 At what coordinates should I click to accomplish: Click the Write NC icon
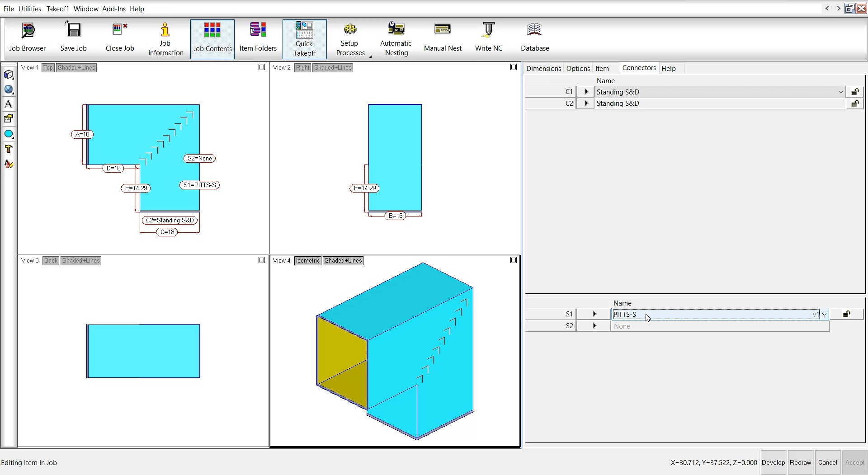point(488,38)
